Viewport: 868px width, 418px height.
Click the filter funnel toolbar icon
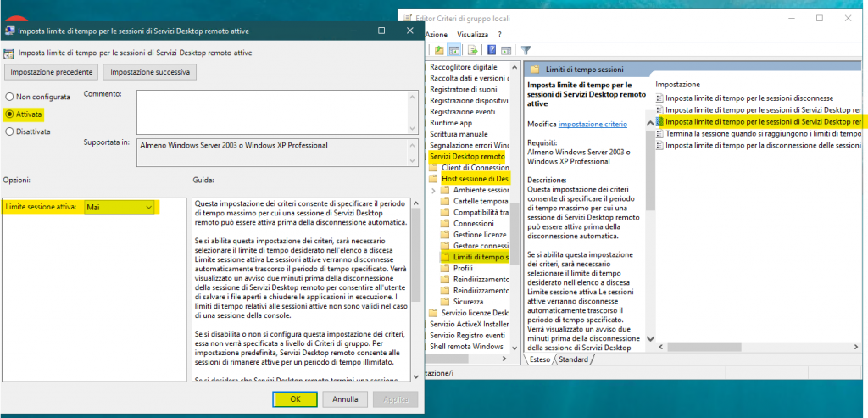[x=526, y=50]
